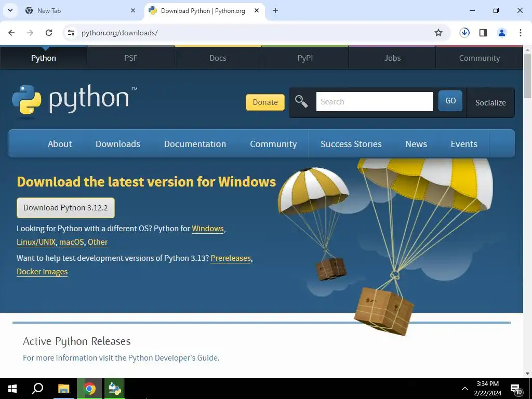Close the Download Python tab

click(x=257, y=10)
